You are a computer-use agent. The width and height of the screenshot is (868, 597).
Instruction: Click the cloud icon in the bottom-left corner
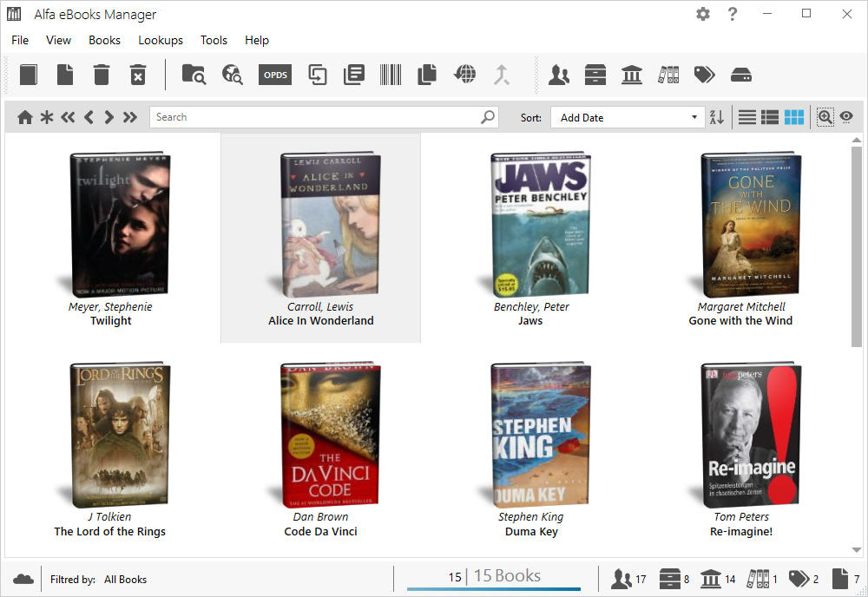click(x=23, y=578)
